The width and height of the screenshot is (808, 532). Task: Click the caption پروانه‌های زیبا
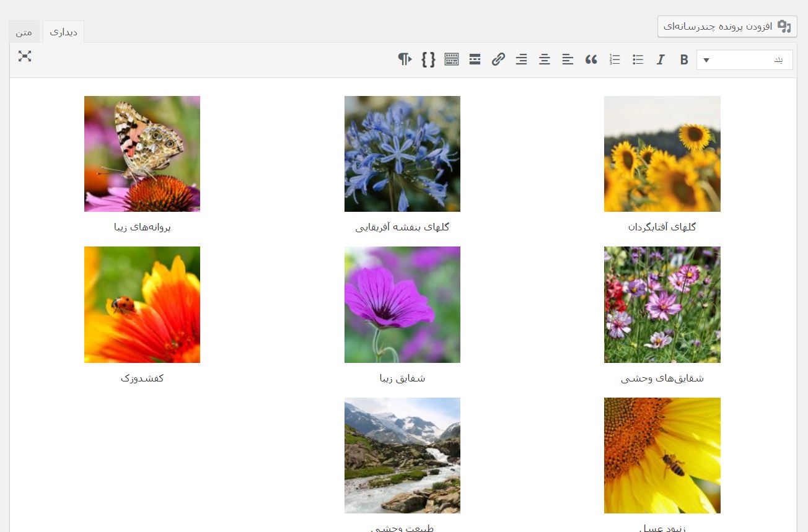point(142,227)
